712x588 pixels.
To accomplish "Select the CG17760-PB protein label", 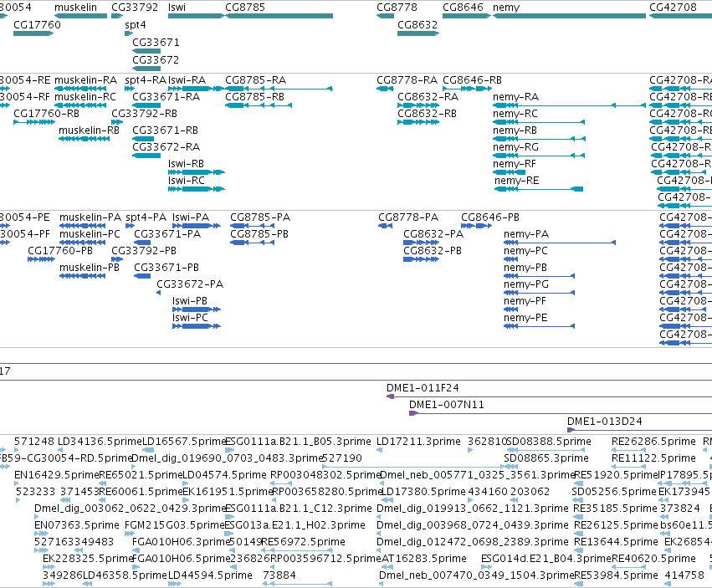I will [x=60, y=251].
